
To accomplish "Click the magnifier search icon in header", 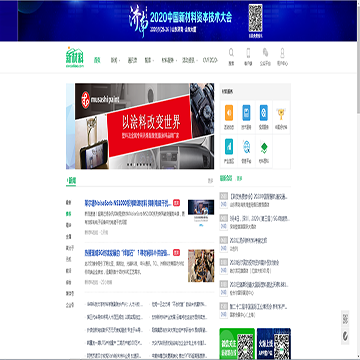I will 231,53.
